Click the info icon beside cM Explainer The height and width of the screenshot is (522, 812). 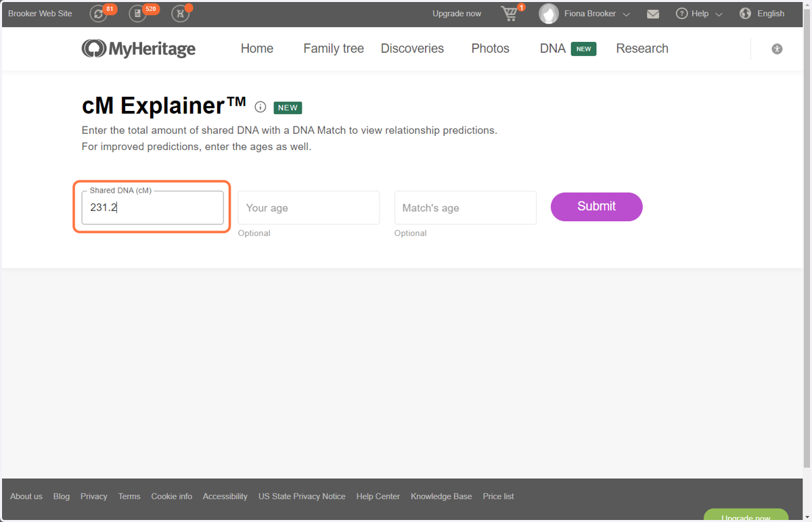click(x=260, y=107)
